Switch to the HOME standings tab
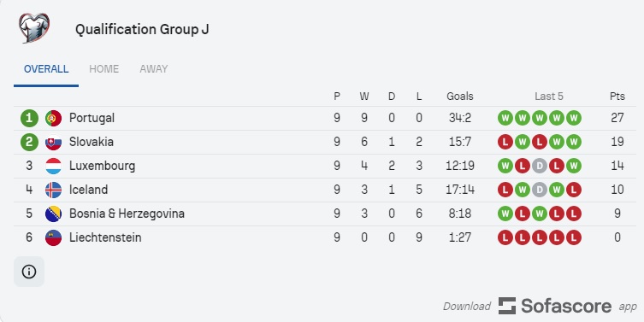Image resolution: width=644 pixels, height=322 pixels. point(103,69)
